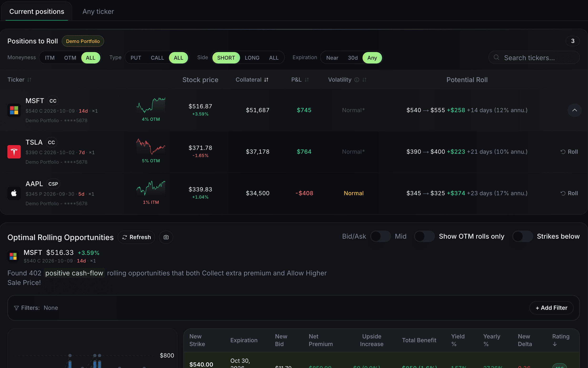This screenshot has height=368, width=588.
Task: Click the Yearly % column header
Action: pyautogui.click(x=491, y=340)
